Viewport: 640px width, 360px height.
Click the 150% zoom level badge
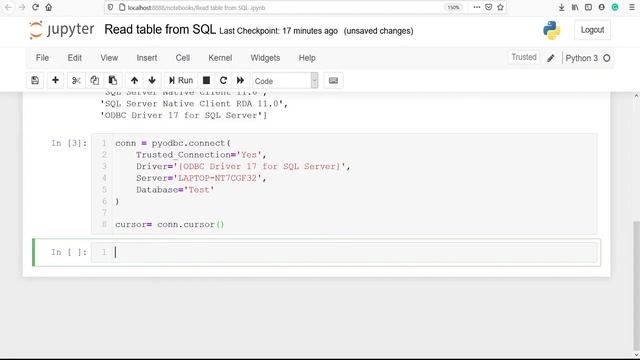click(453, 7)
